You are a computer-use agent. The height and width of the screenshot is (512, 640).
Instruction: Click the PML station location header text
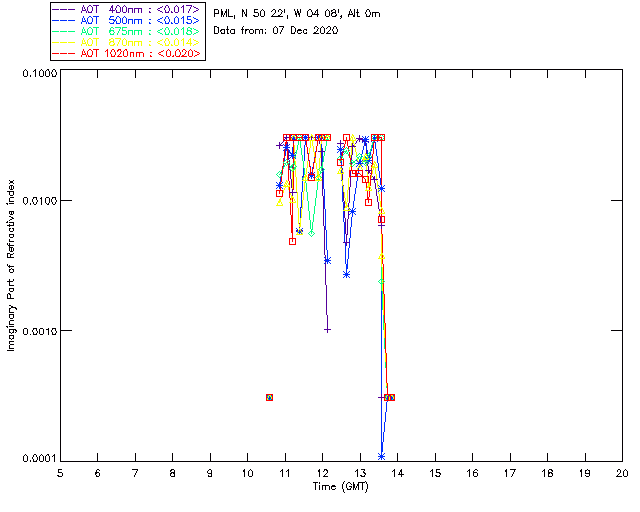[x=297, y=14]
